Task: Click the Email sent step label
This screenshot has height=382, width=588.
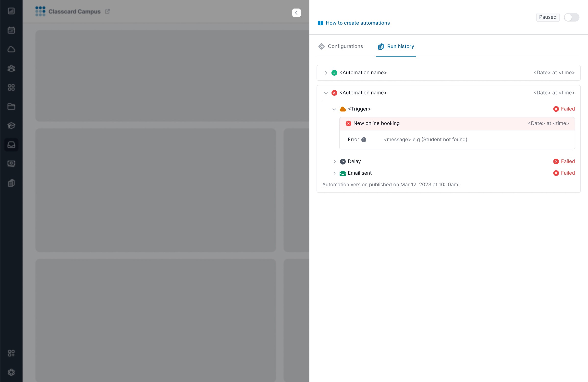Action: tap(359, 173)
